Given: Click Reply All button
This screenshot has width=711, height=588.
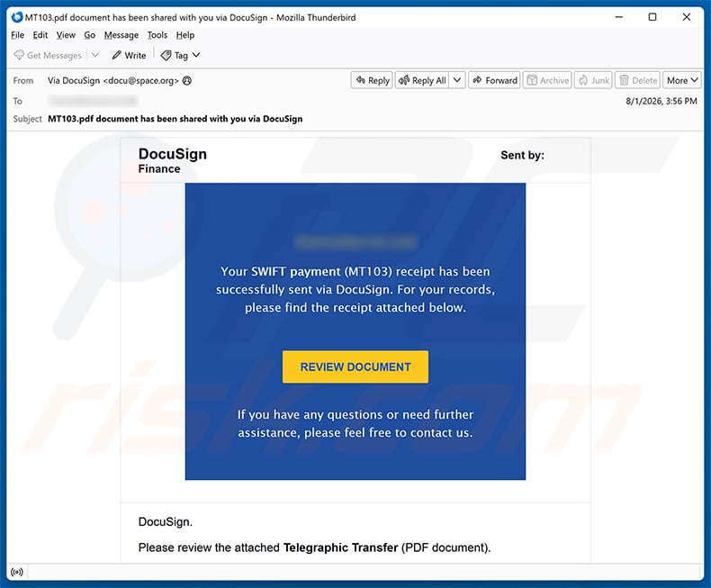Looking at the screenshot, I should [423, 80].
